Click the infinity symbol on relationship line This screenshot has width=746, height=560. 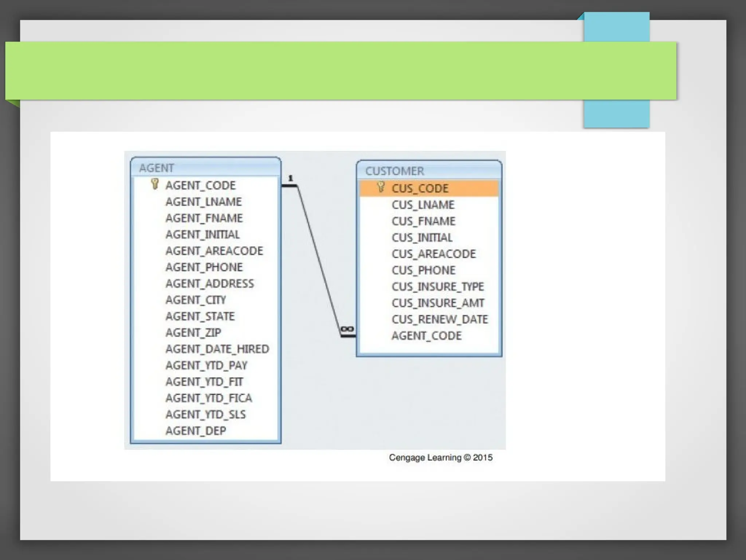point(347,329)
